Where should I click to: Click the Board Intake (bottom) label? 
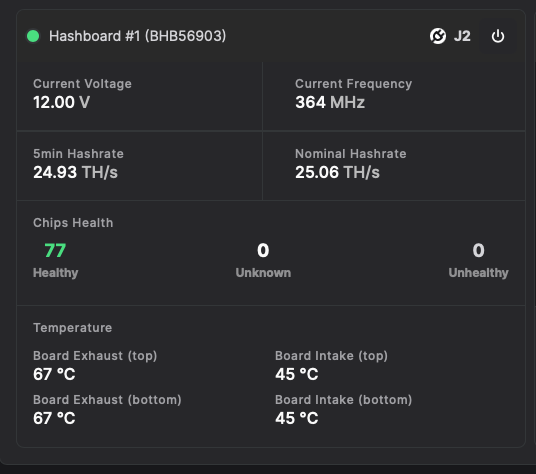point(344,400)
